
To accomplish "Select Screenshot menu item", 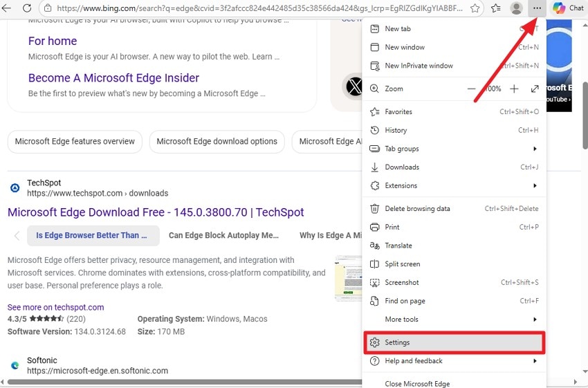I will click(x=454, y=282).
